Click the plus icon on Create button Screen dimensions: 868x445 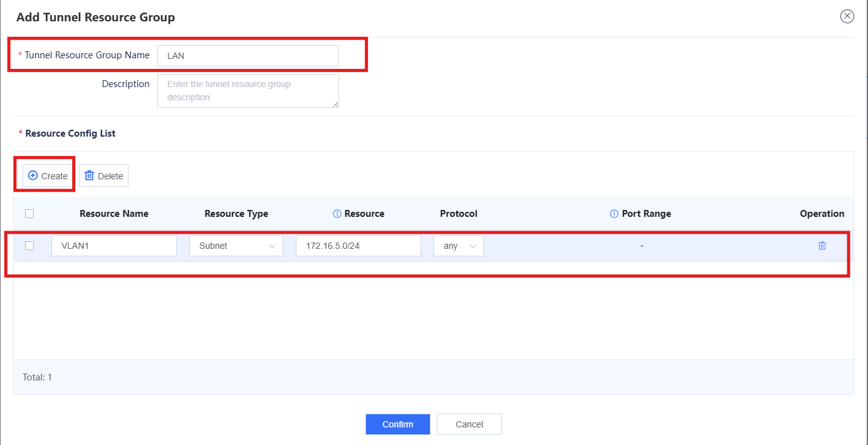pos(33,175)
